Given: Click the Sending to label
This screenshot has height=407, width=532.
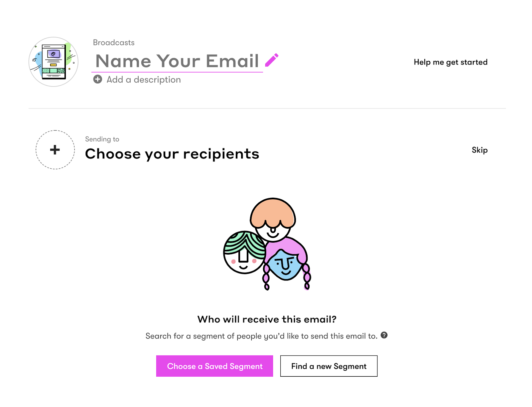Looking at the screenshot, I should (x=102, y=139).
